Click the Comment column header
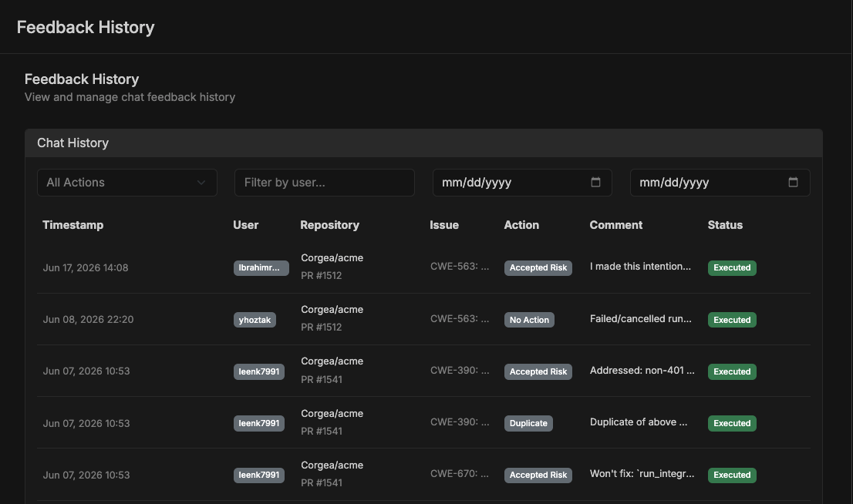Image resolution: width=853 pixels, height=504 pixels. pos(615,225)
